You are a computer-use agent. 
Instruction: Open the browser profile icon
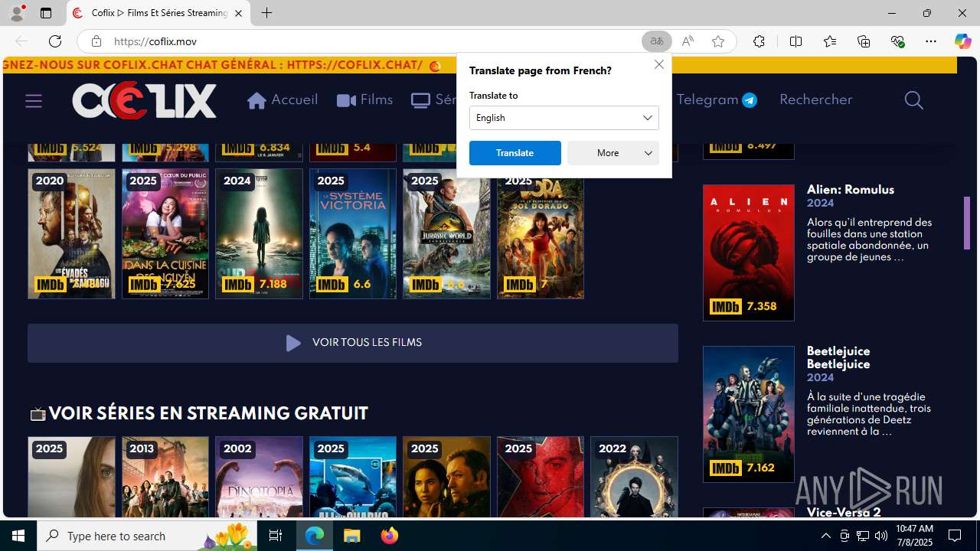pos(17,13)
